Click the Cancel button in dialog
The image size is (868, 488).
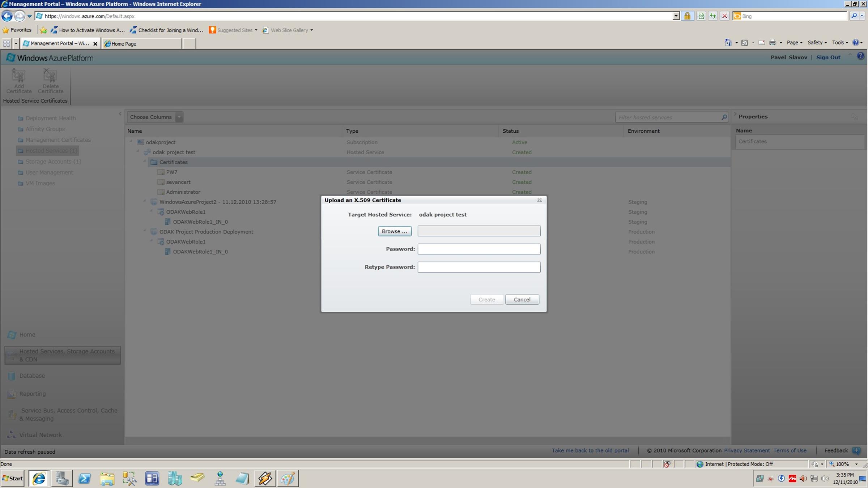[522, 299]
